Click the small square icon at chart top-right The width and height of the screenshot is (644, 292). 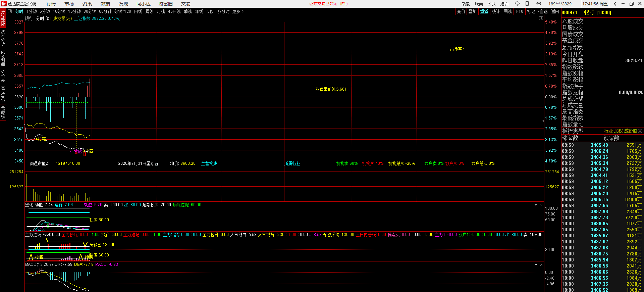[x=541, y=18]
